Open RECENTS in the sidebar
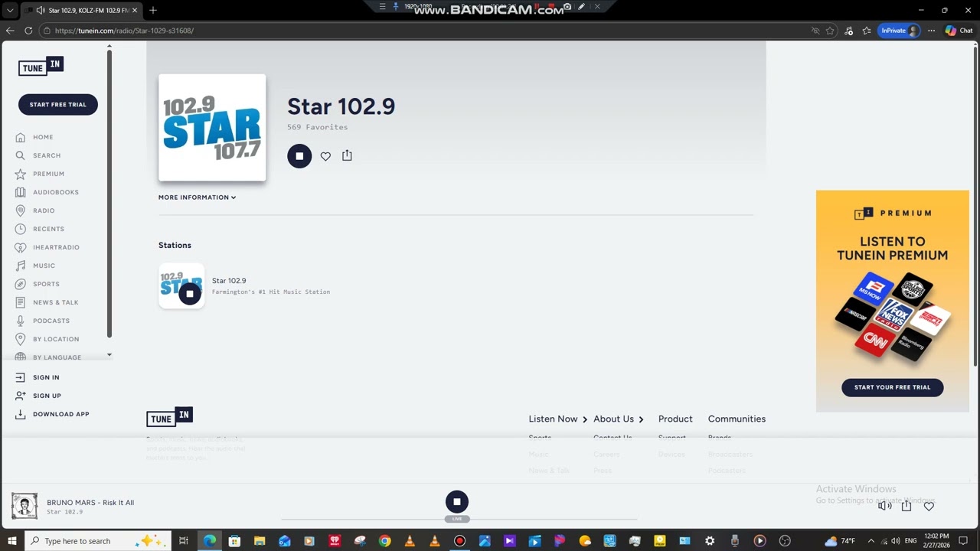 (48, 229)
